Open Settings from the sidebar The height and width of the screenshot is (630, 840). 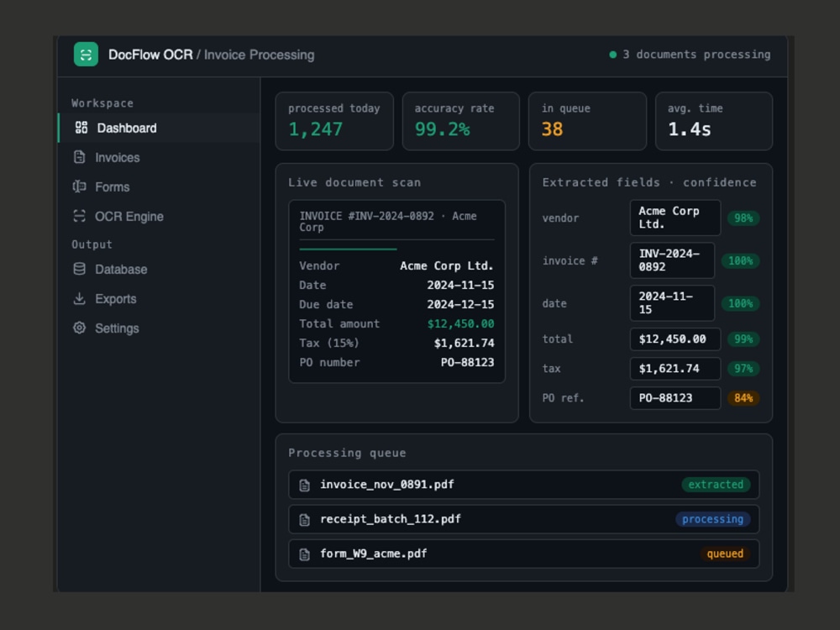click(x=159, y=328)
